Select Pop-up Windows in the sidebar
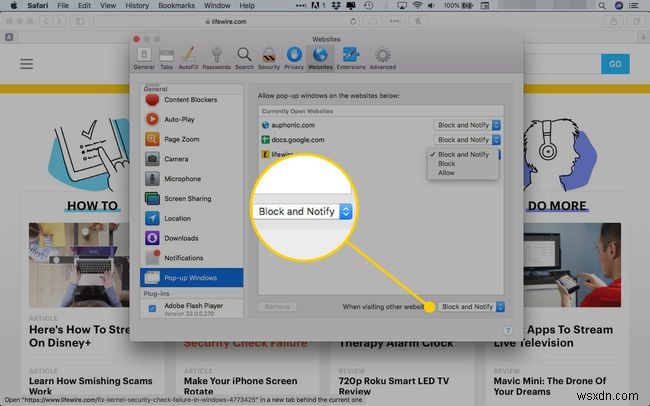 pyautogui.click(x=192, y=277)
